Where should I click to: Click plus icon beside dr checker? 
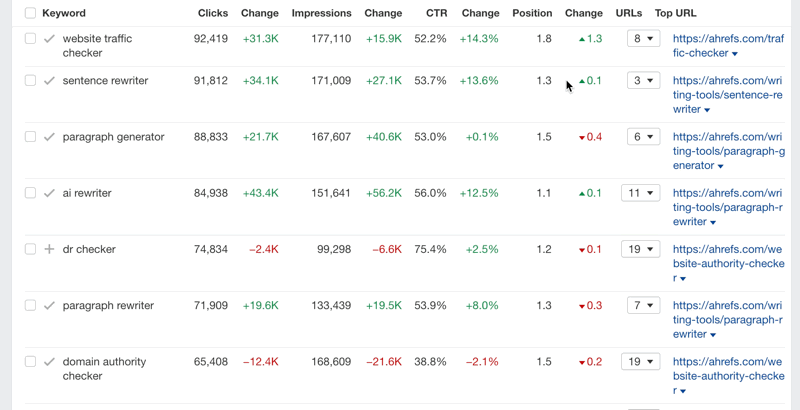tap(49, 249)
